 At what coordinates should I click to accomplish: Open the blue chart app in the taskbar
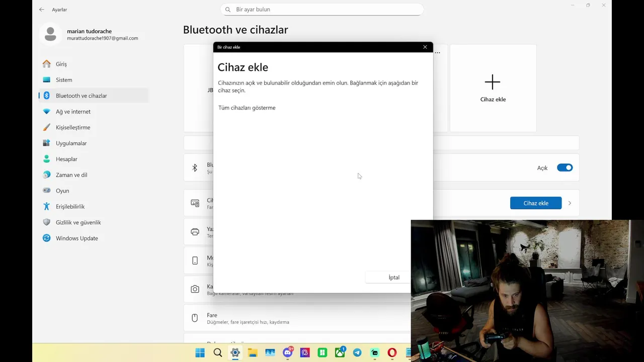[x=270, y=352]
